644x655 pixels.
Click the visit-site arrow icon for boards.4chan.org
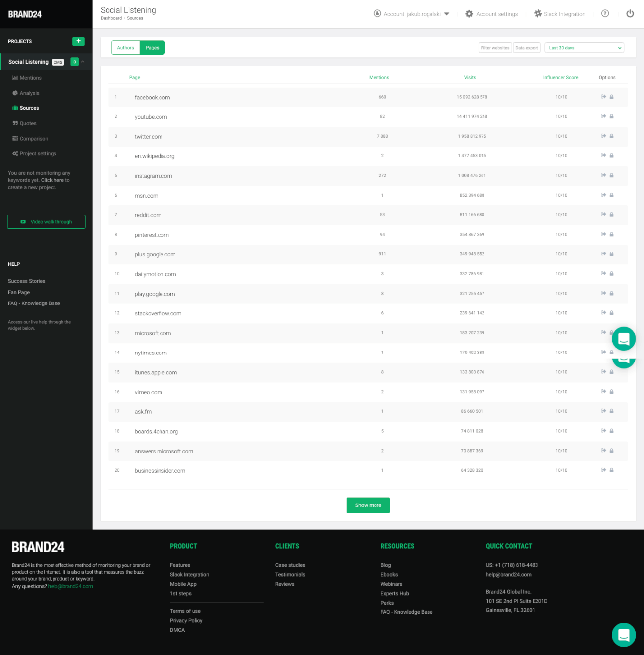[603, 431]
